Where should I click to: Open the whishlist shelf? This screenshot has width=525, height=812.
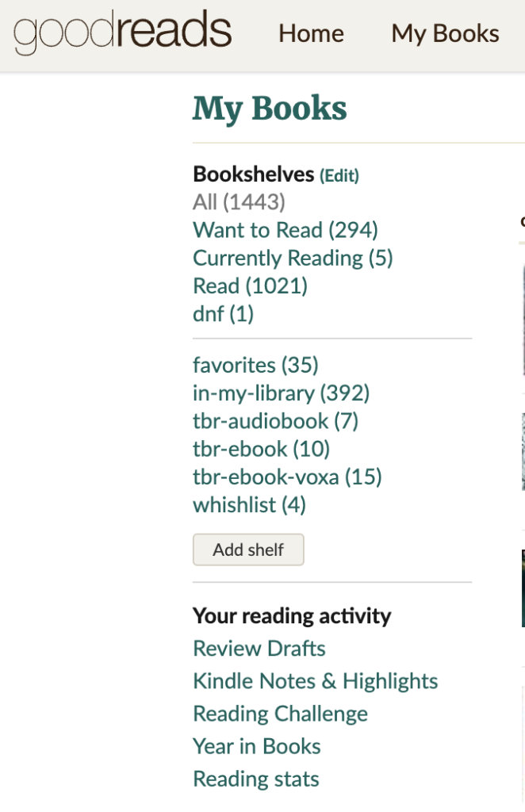pos(249,505)
